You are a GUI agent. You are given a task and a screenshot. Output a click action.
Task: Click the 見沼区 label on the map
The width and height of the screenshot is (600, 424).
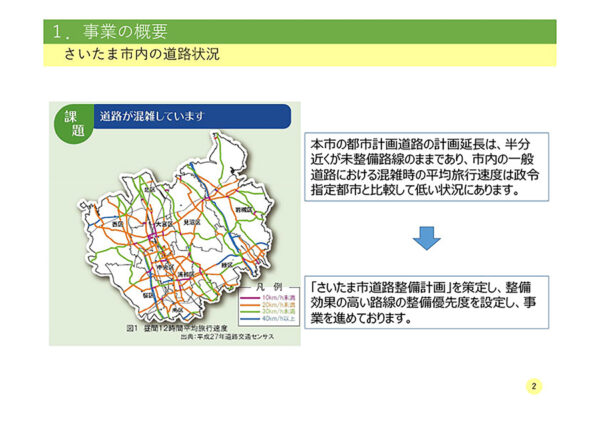[194, 224]
